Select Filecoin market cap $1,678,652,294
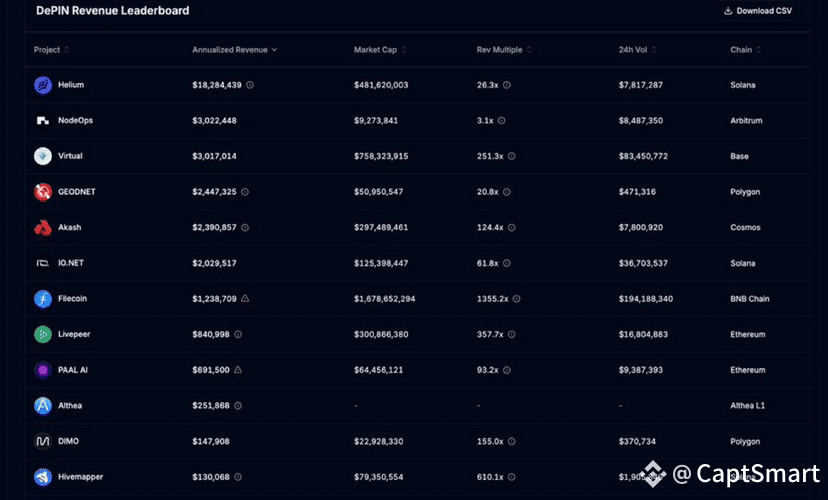 click(384, 299)
